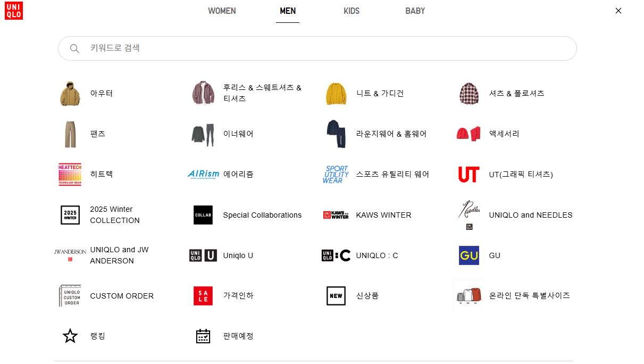Click the NEW box icon

pos(336,296)
